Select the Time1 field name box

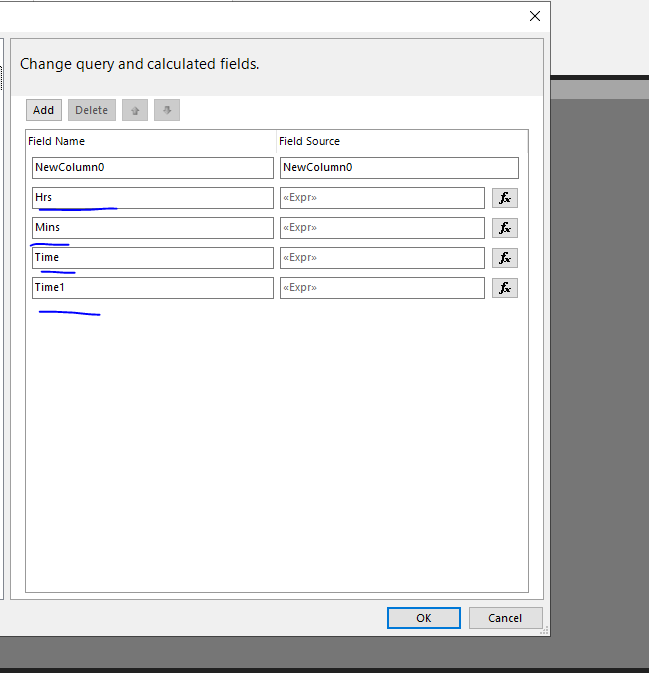click(x=153, y=288)
